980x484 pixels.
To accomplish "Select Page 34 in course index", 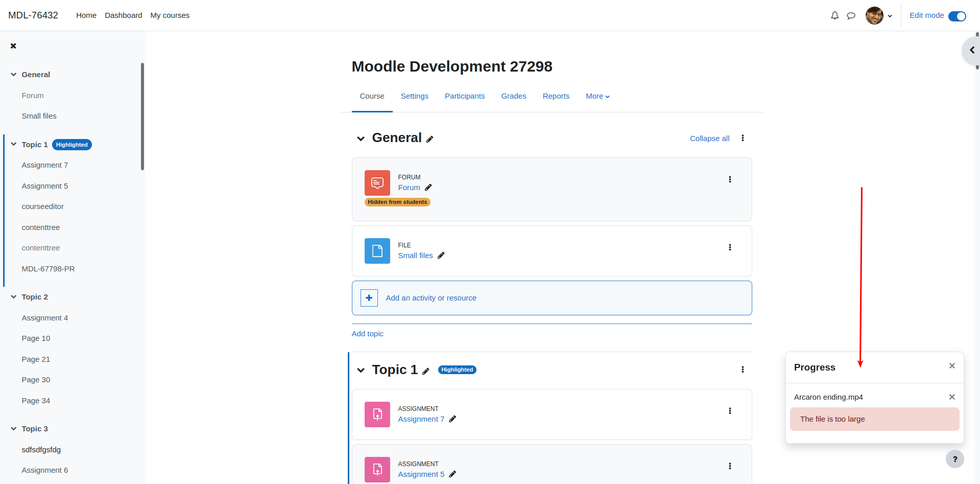I will tap(36, 401).
